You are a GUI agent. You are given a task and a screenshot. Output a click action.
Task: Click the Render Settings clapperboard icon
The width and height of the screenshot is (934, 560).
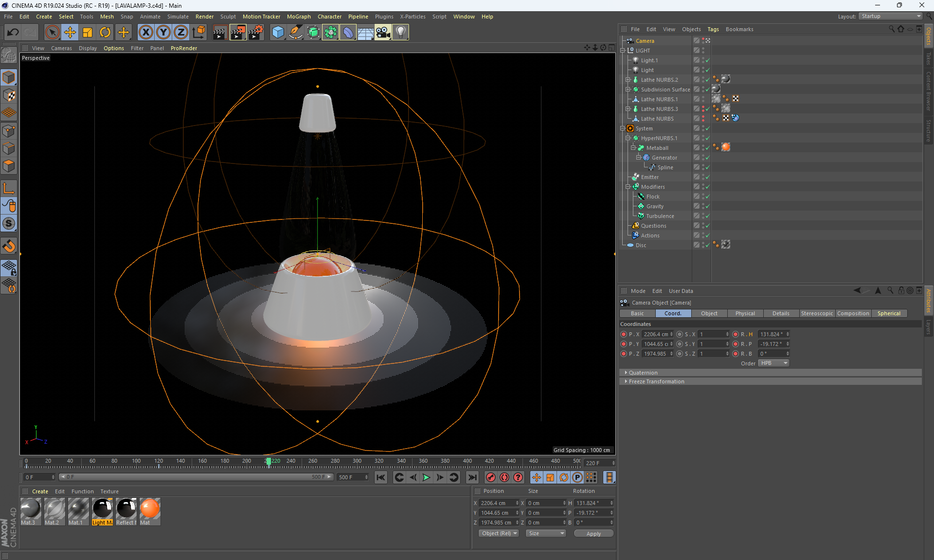(x=256, y=33)
